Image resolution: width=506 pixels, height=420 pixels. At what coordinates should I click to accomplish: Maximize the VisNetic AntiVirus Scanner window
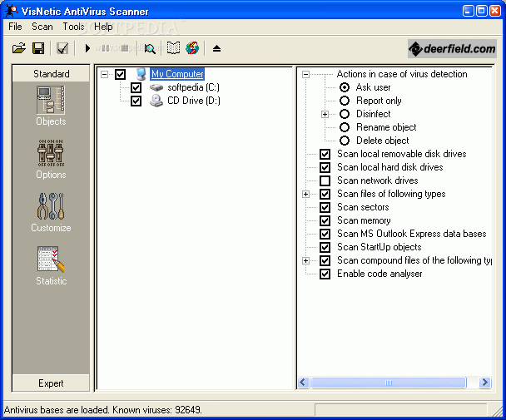482,11
